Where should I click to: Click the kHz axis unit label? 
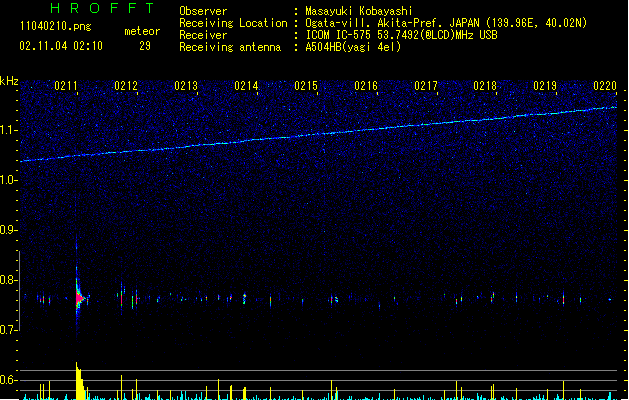click(x=9, y=81)
